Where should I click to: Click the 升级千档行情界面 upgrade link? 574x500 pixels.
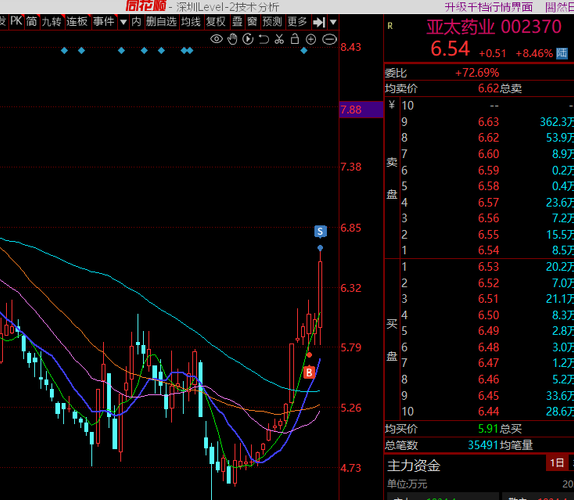pos(489,7)
